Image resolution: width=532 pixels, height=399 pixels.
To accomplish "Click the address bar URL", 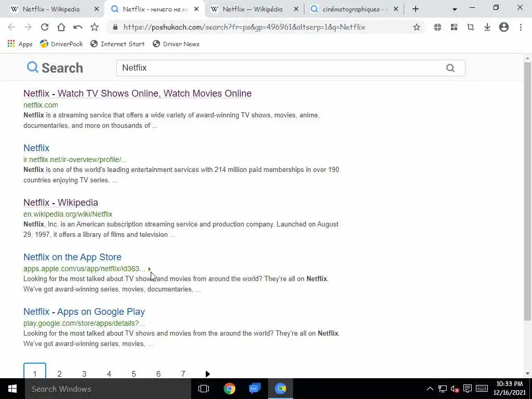I will pyautogui.click(x=244, y=27).
